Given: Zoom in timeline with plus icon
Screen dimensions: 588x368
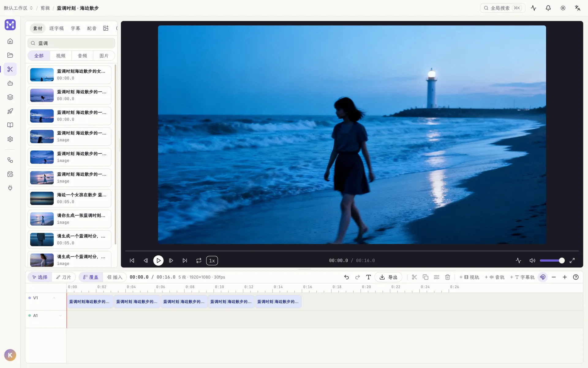Looking at the screenshot, I should coord(565,277).
